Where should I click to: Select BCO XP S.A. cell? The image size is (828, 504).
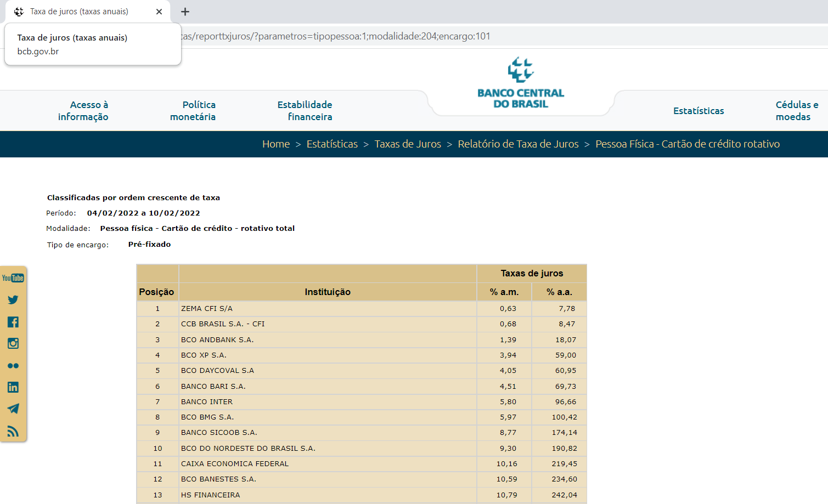coord(328,355)
